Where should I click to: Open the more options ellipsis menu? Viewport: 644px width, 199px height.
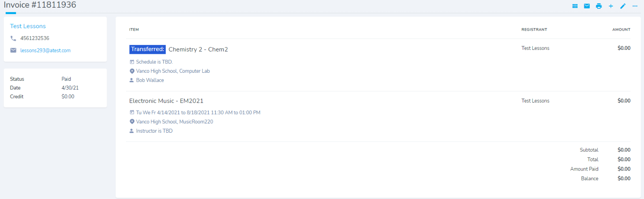pyautogui.click(x=635, y=6)
